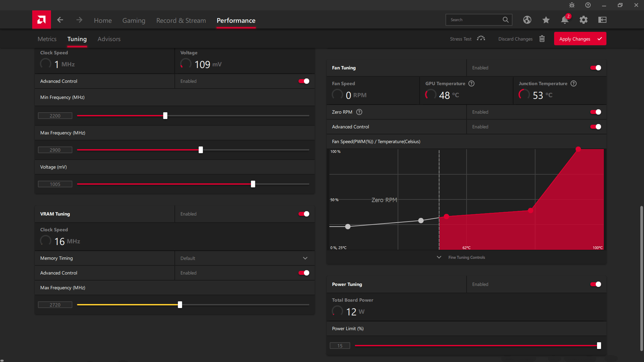Click the bug report icon
644x362 pixels.
tap(572, 5)
